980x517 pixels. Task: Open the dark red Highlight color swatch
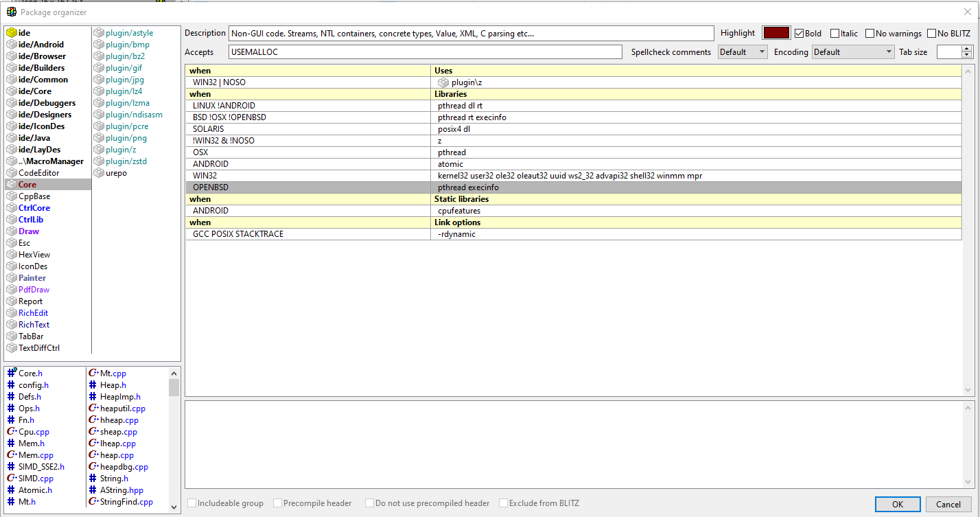pos(776,33)
